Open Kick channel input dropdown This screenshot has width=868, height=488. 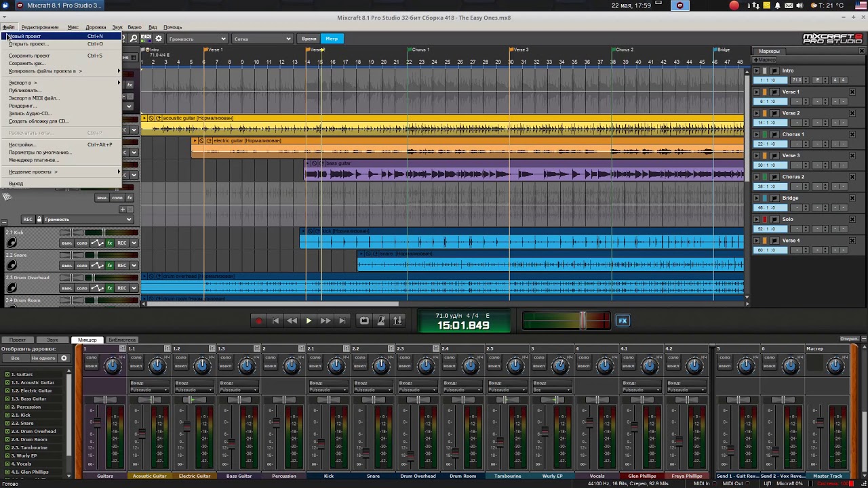coord(328,390)
